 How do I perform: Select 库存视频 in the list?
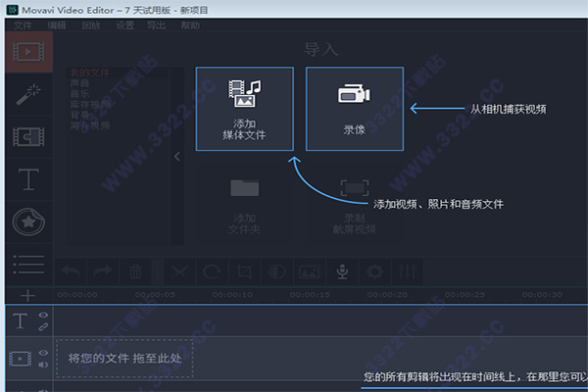click(90, 104)
